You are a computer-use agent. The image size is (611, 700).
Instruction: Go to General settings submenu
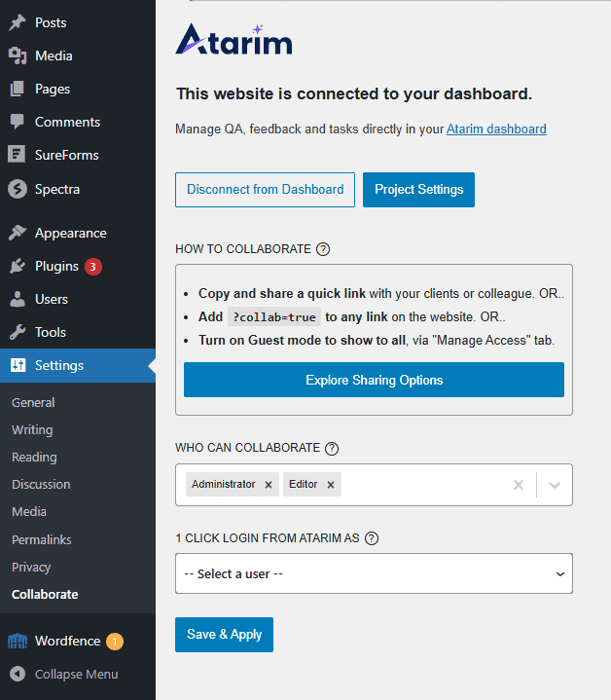point(33,403)
